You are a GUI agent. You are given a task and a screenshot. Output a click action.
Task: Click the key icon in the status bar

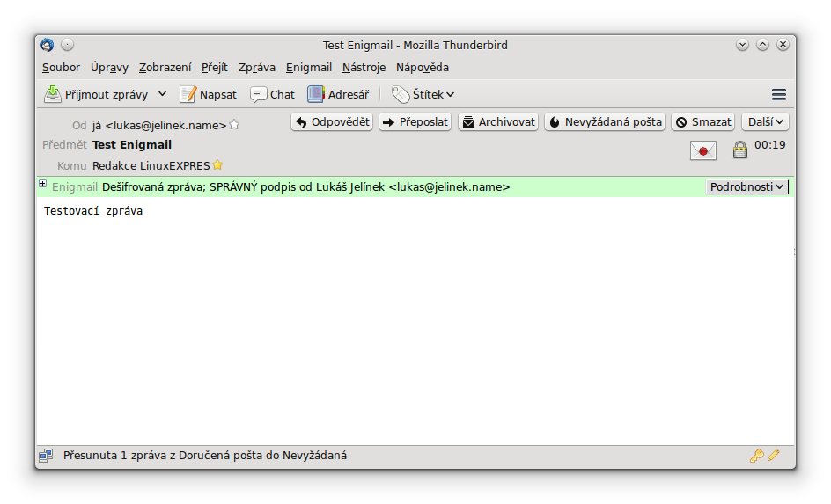pos(756,456)
